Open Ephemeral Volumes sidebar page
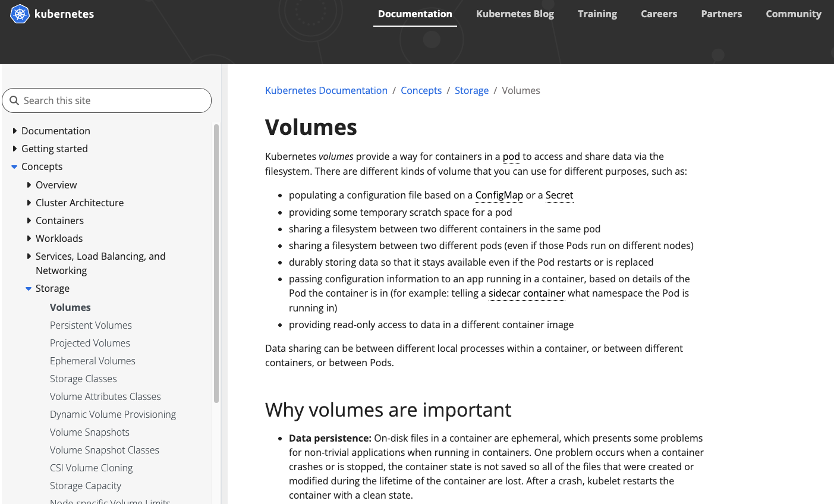The width and height of the screenshot is (834, 504). [x=93, y=361]
